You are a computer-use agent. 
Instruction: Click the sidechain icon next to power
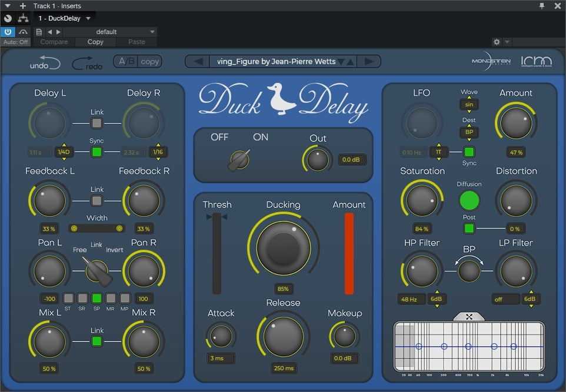point(23,32)
